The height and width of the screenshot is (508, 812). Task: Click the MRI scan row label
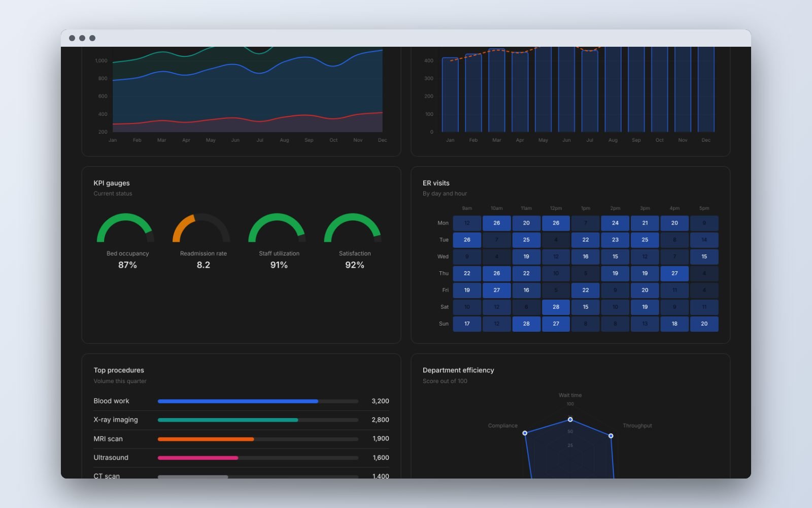108,438
